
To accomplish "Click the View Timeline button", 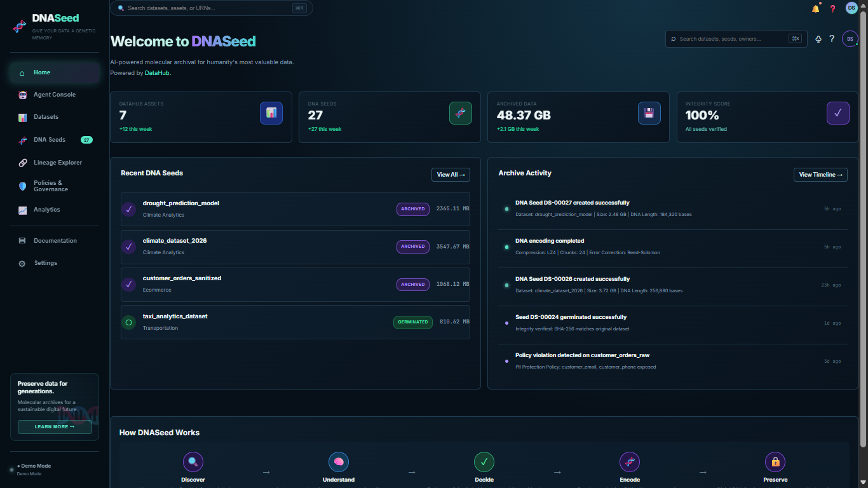I will click(x=820, y=175).
